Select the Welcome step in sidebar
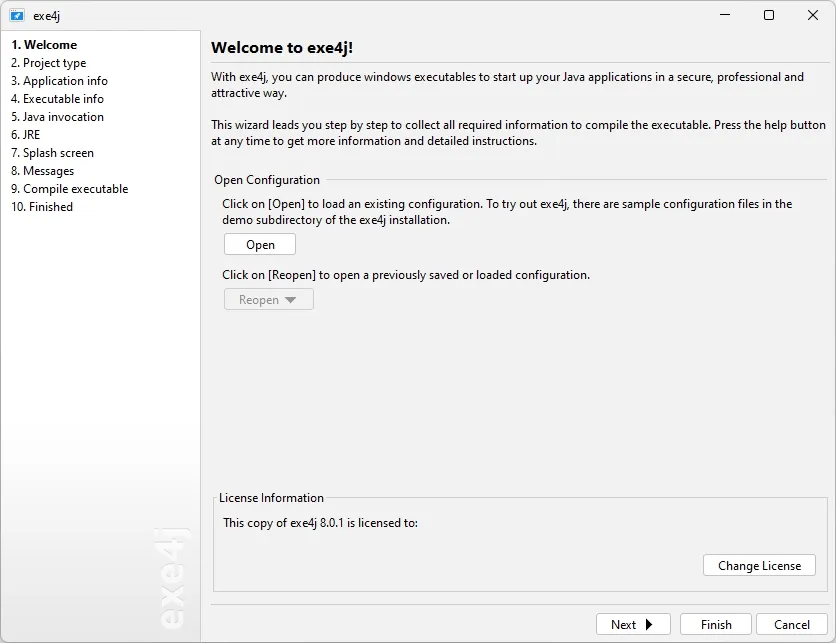Viewport: 836px width, 643px height. [44, 45]
